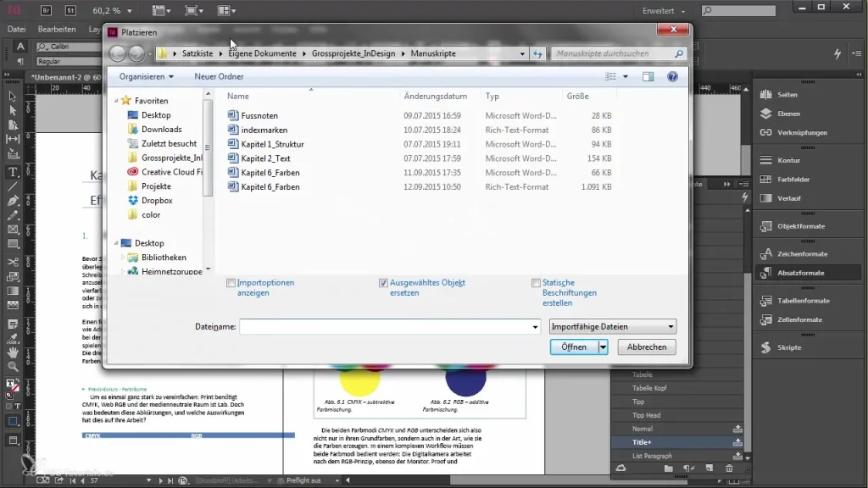Collapse the Favoriten tree group
868x488 pixels.
[x=116, y=101]
